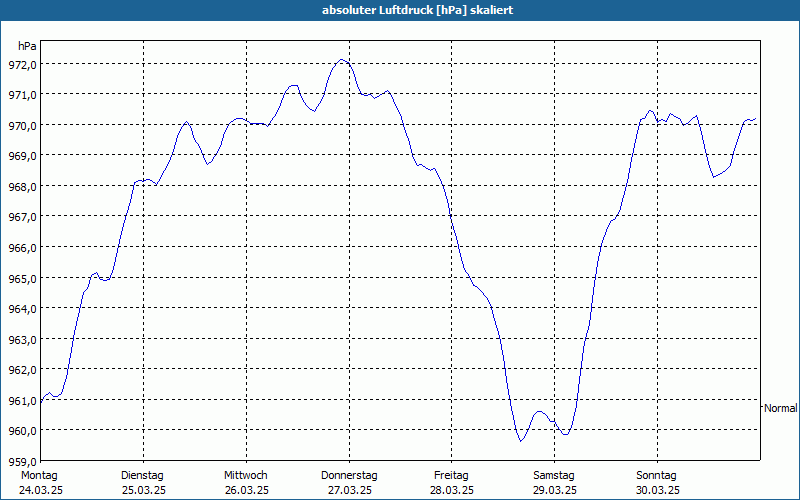The height and width of the screenshot is (500, 800).
Task: Select the 964,0 axis value
Action: tap(23, 309)
